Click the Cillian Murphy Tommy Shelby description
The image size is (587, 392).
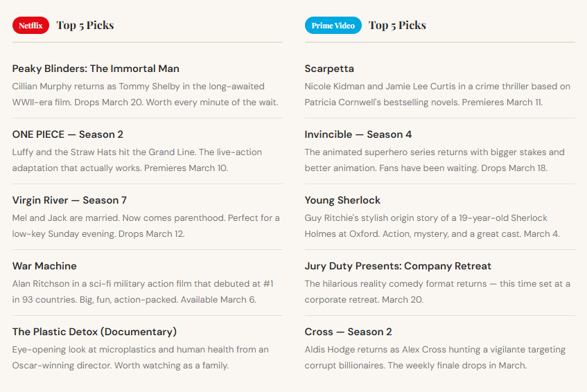[145, 94]
